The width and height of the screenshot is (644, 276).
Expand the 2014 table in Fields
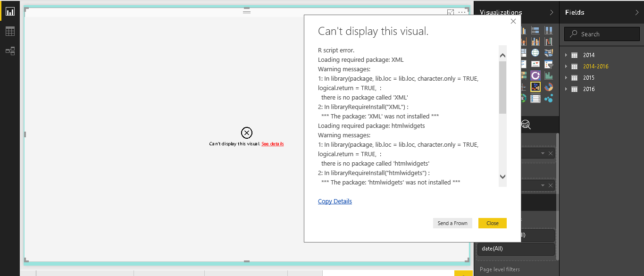[566, 55]
